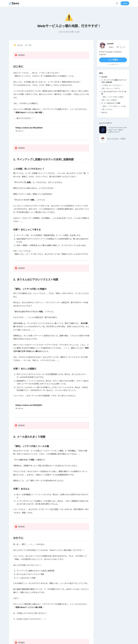The image size is (138, 644).
Task: Go to はじめに in table of contents
Action: point(104,77)
